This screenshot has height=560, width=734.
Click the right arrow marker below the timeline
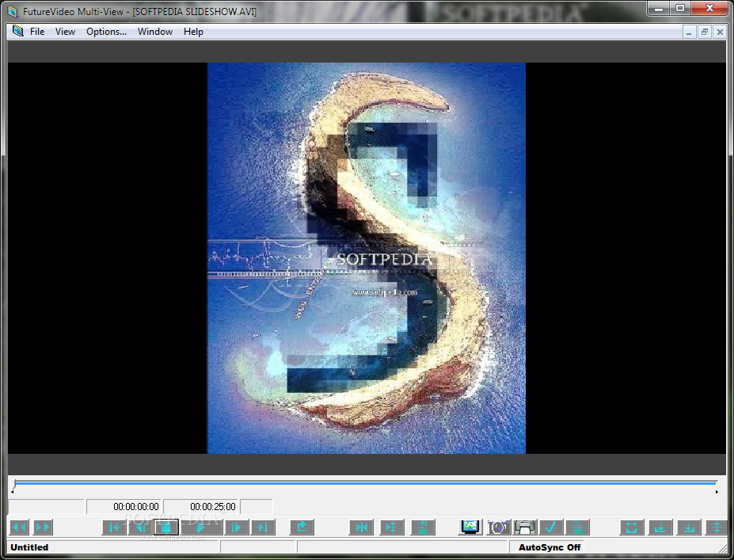(x=717, y=492)
